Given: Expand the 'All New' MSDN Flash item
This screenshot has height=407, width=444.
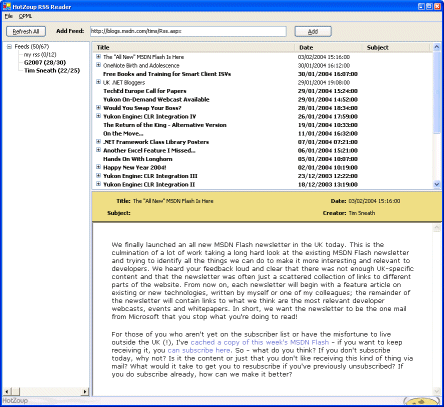Looking at the screenshot, I should 98,56.
